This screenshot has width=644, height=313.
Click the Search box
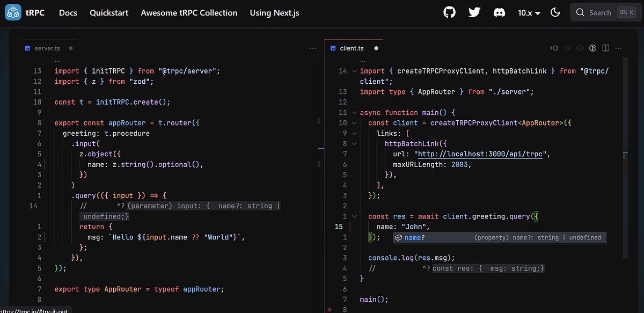coord(606,12)
